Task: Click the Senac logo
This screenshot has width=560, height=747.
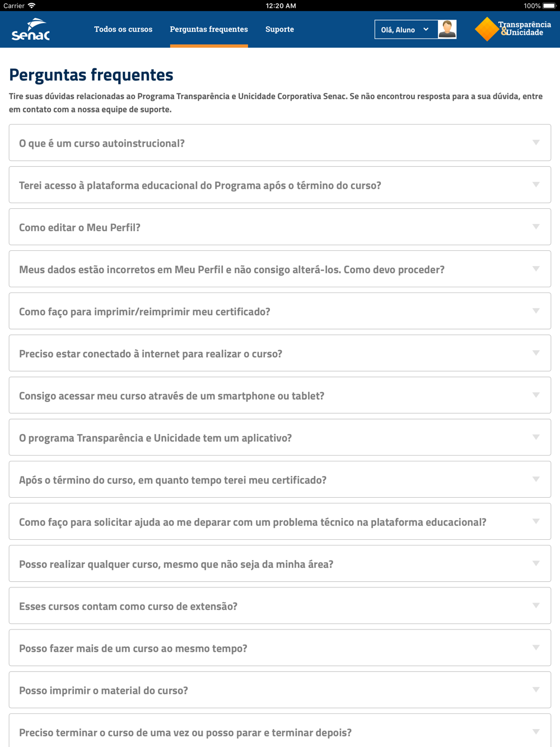Action: pos(31,30)
